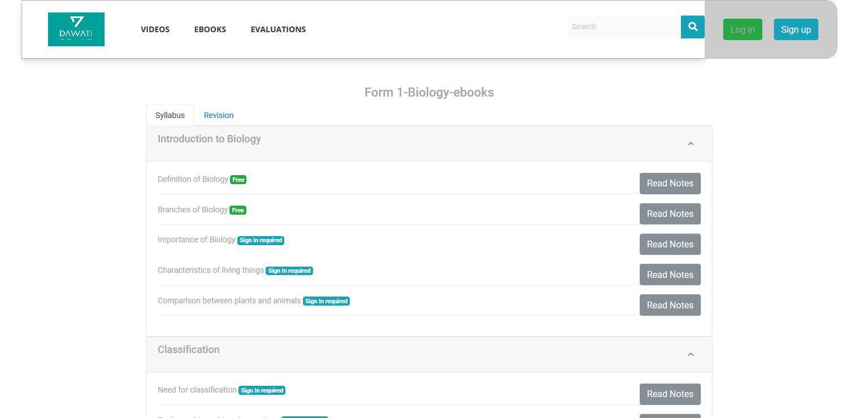This screenshot has height=418, width=868.
Task: Read Notes for Need for classification
Action: [x=670, y=394]
